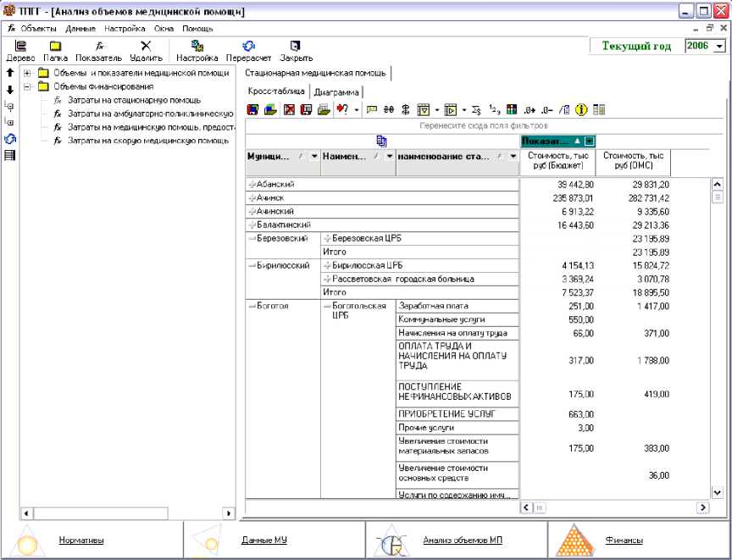Open the Текущий год year dropdown
Image resolution: width=732 pixels, height=560 pixels.
720,45
